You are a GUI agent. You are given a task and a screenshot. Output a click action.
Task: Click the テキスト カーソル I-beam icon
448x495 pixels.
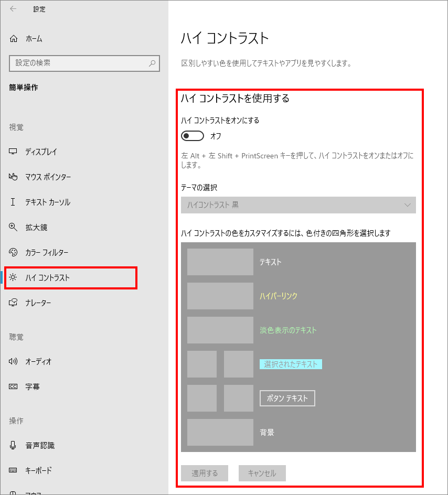click(x=13, y=202)
